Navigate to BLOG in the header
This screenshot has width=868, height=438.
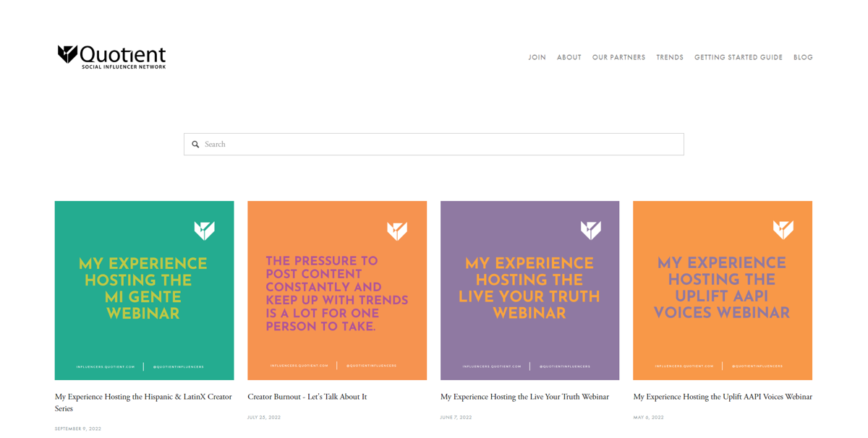(803, 57)
